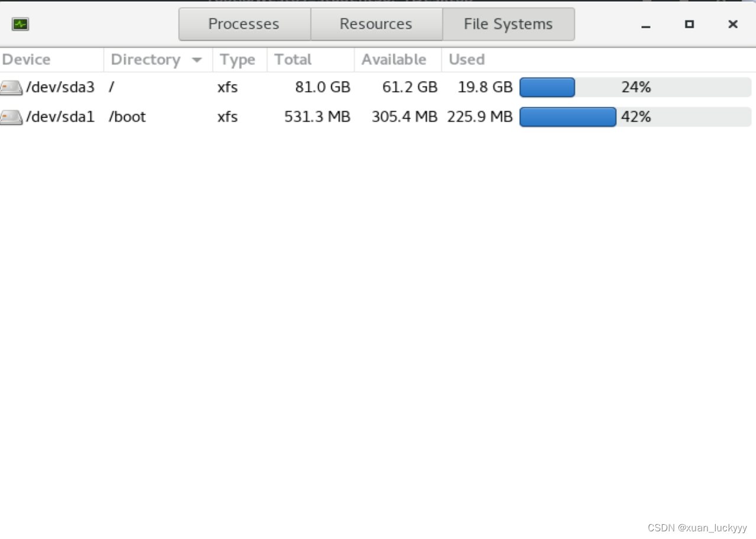Select the /dev/sda1 disk drive icon
The height and width of the screenshot is (539, 756).
coord(11,117)
